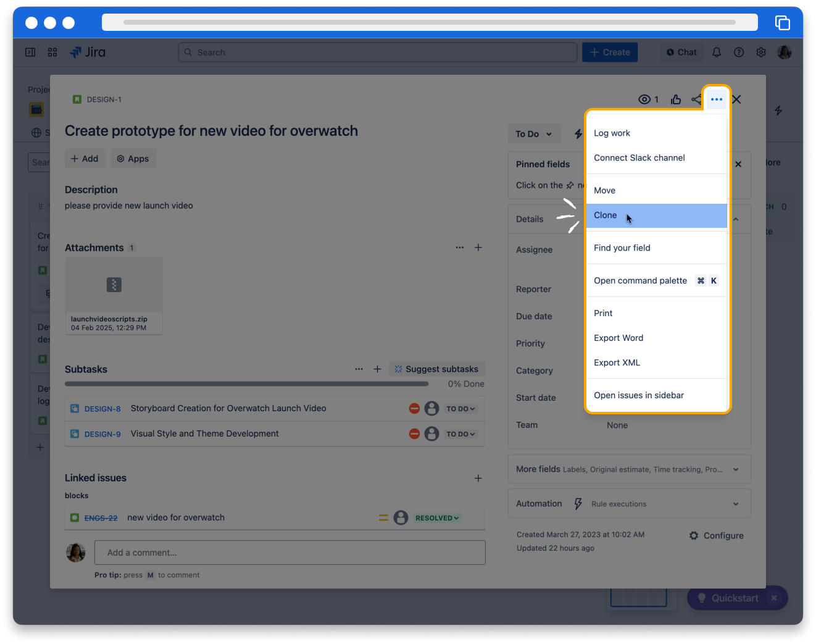This screenshot has height=644, width=816.
Task: Click the description text
Action: tap(129, 206)
